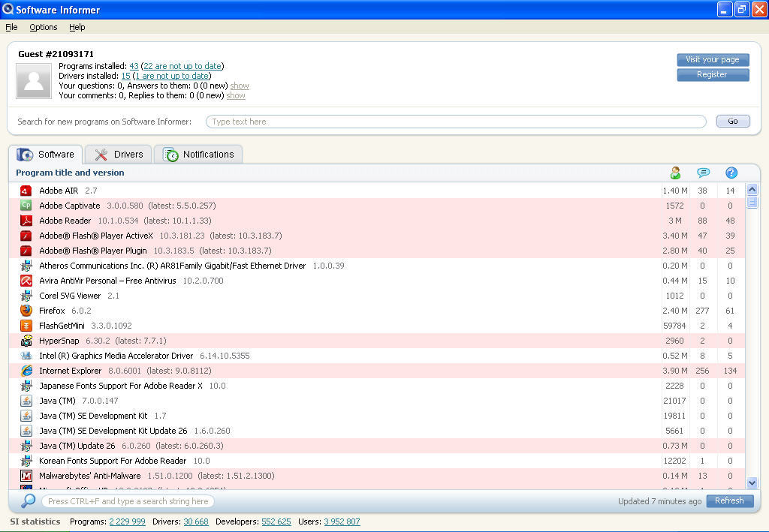The height and width of the screenshot is (532, 769).
Task: Click the 134 questions count for Internet Explorer
Action: pyautogui.click(x=730, y=371)
